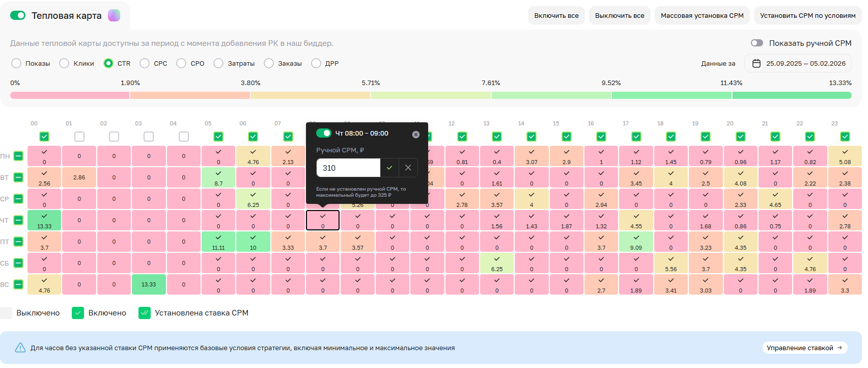Screen dimensions: 868x368
Task: Select the Затраты metric option
Action: click(218, 63)
